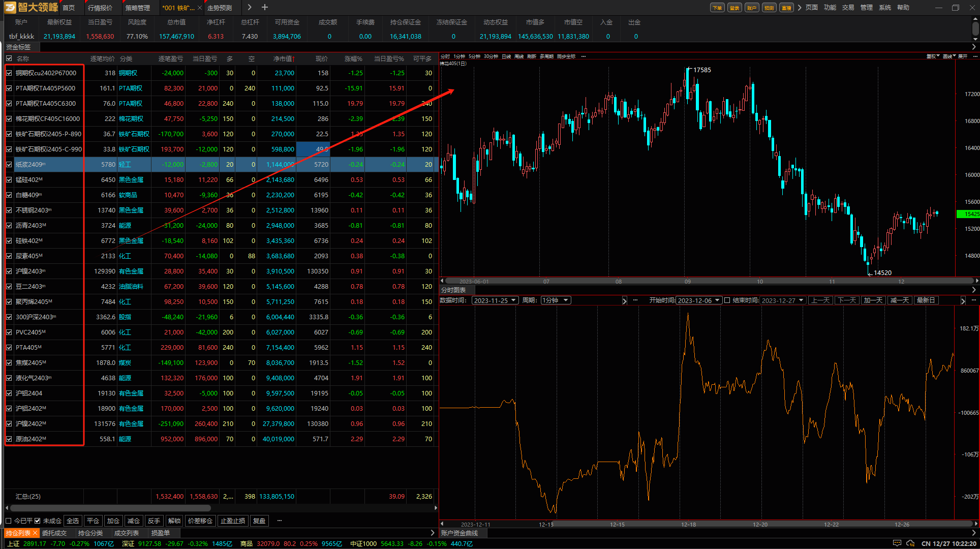980x549 pixels.
Task: Open the 帮助 menu
Action: click(x=903, y=8)
